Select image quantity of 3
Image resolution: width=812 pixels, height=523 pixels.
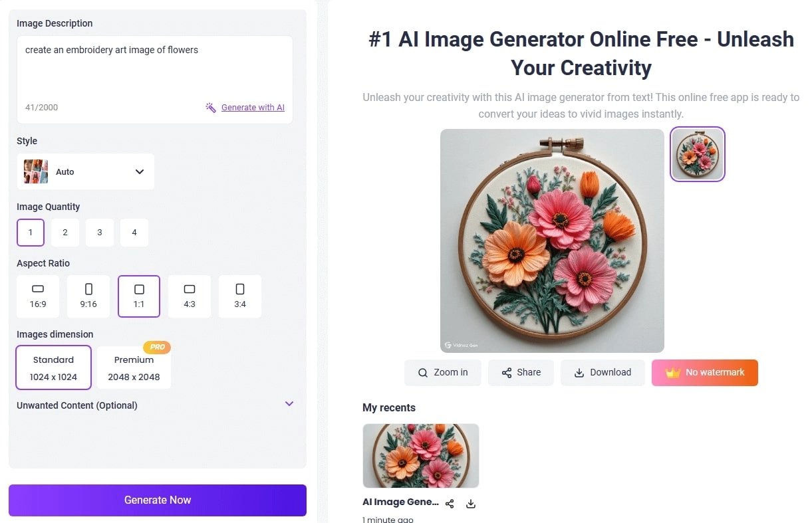click(99, 233)
